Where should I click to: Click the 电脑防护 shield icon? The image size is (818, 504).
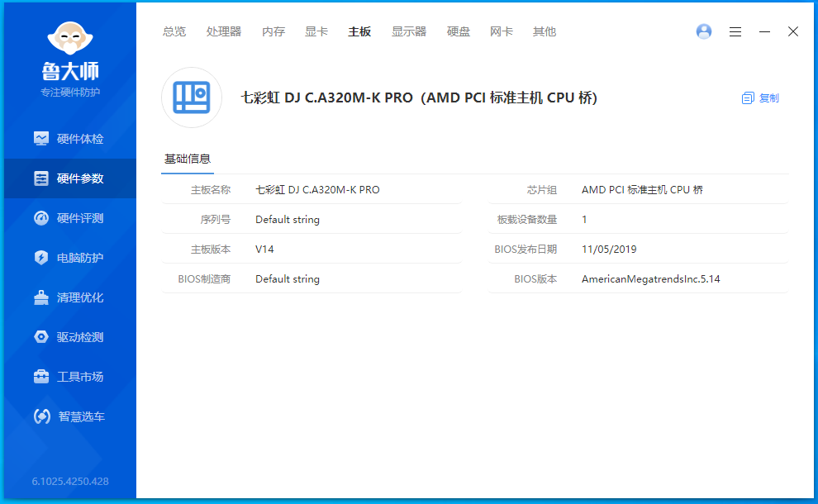tap(41, 258)
